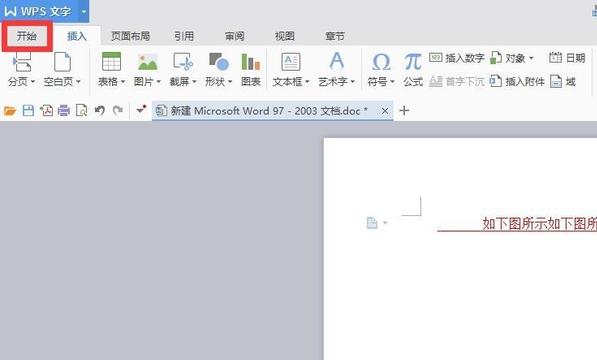Expand the 文本框 dropdown arrow
597x360 pixels.
click(307, 81)
